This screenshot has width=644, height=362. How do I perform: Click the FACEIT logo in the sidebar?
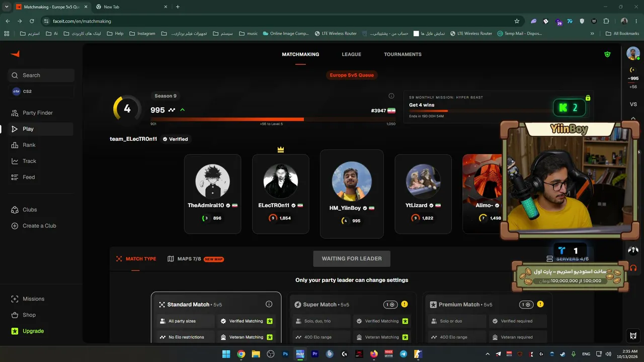(15, 54)
